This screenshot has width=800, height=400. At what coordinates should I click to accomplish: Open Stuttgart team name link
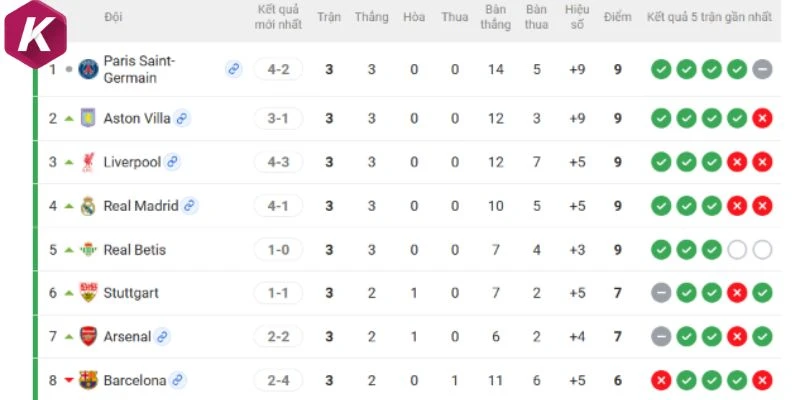(x=131, y=293)
